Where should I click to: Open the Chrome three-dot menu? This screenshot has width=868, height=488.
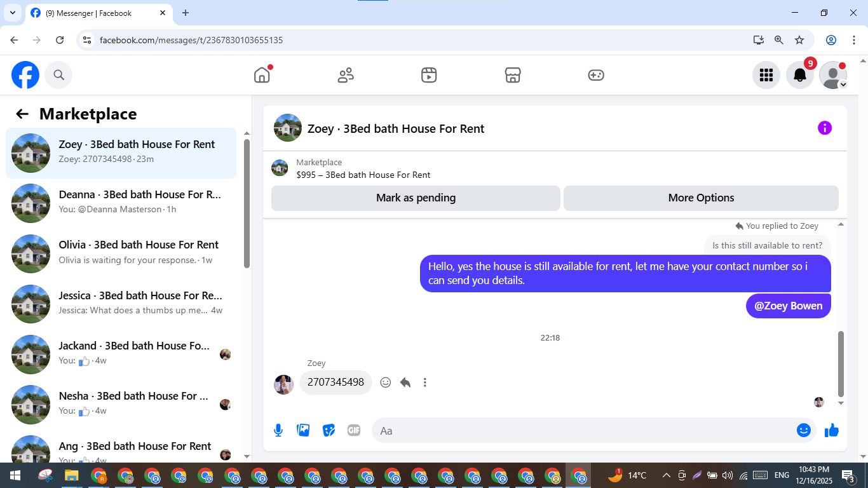point(853,40)
